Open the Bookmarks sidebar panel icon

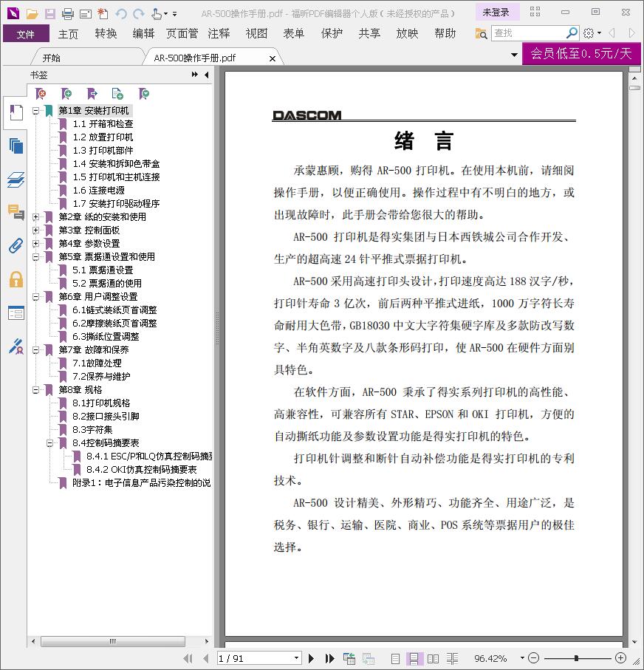pos(16,113)
